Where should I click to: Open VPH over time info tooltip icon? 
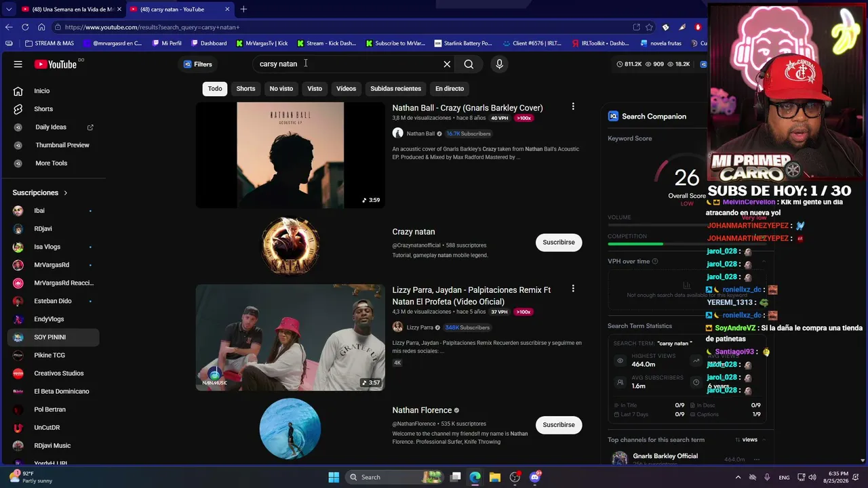click(x=655, y=262)
